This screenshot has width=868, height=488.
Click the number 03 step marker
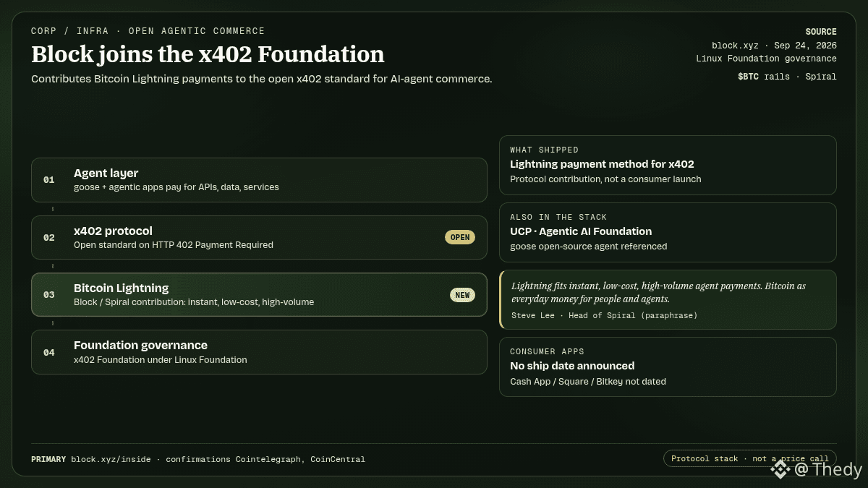(49, 295)
